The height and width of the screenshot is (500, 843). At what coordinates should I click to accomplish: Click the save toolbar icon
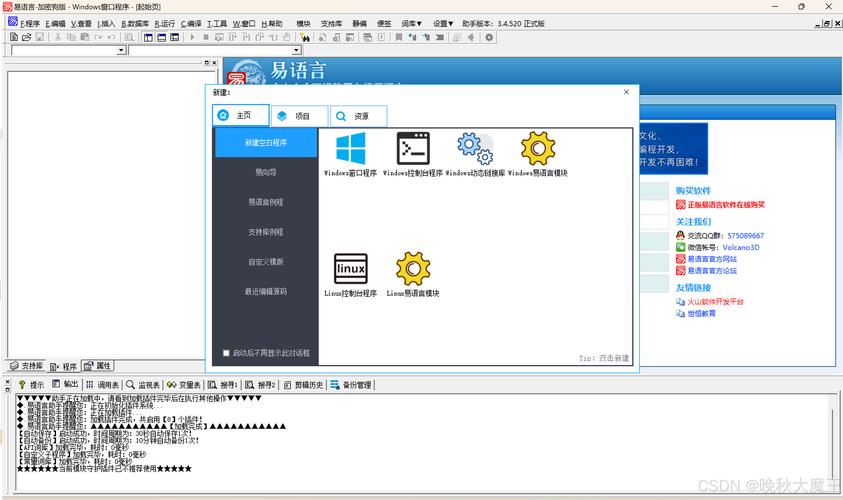point(39,37)
